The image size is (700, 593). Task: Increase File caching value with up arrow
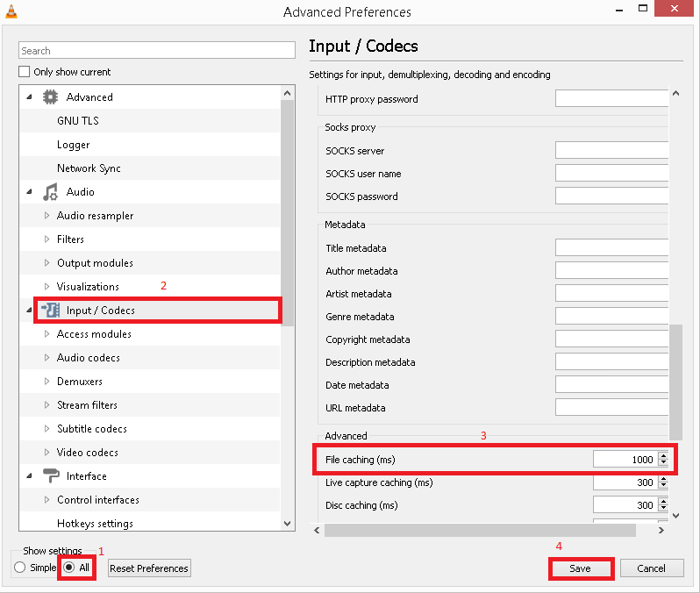(663, 455)
